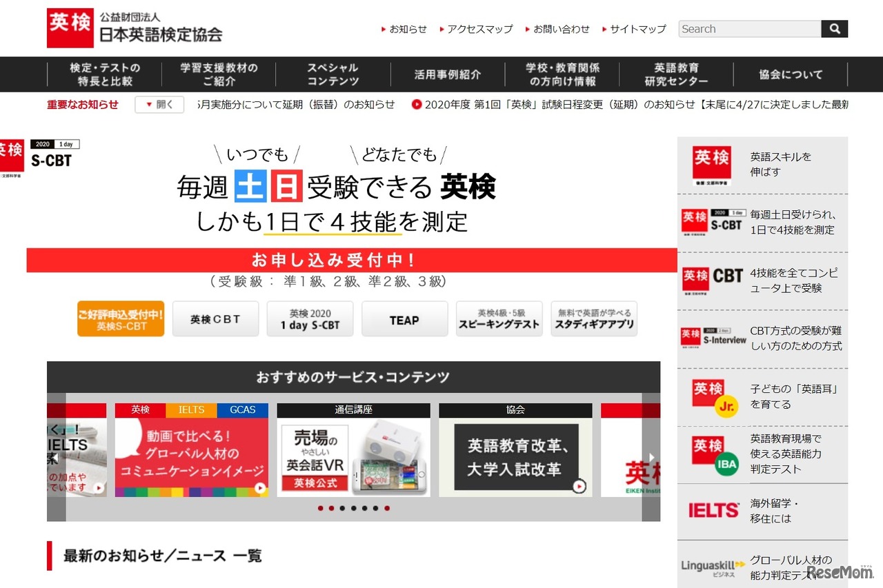Expand important notices with the 開く button
Screen dimensions: 883x588
point(159,105)
